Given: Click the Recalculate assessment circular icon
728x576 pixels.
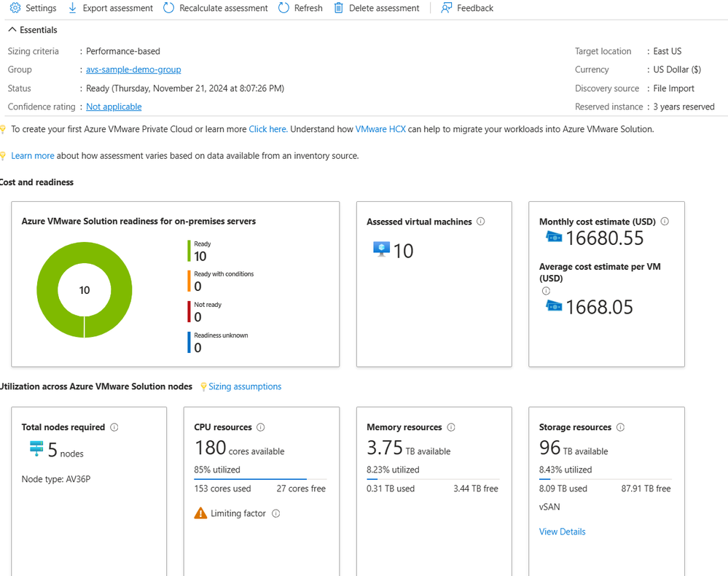Looking at the screenshot, I should point(168,8).
